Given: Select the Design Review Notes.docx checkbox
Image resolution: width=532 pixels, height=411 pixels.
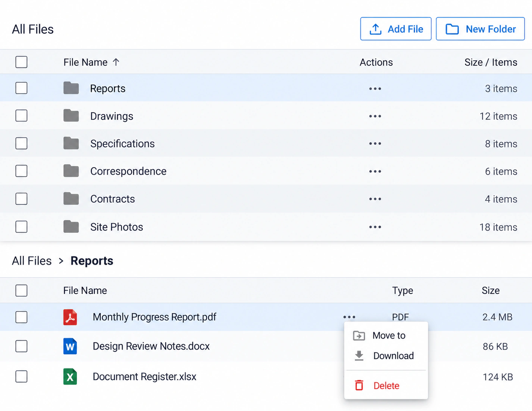Looking at the screenshot, I should 21,346.
